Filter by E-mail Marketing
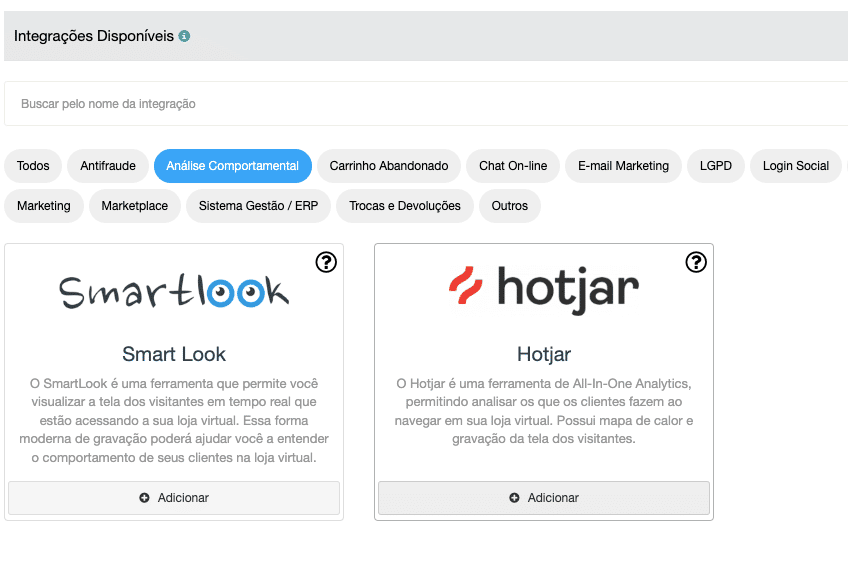The height and width of the screenshot is (569, 848). click(624, 166)
